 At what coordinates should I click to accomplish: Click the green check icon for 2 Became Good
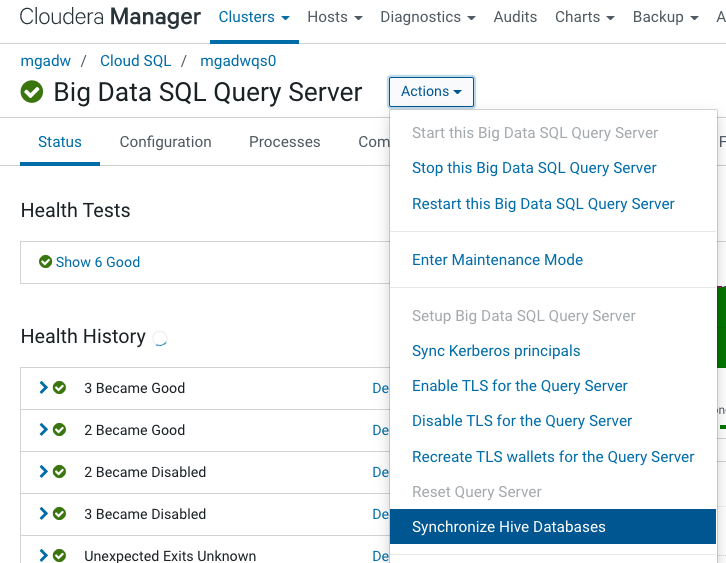click(x=59, y=430)
